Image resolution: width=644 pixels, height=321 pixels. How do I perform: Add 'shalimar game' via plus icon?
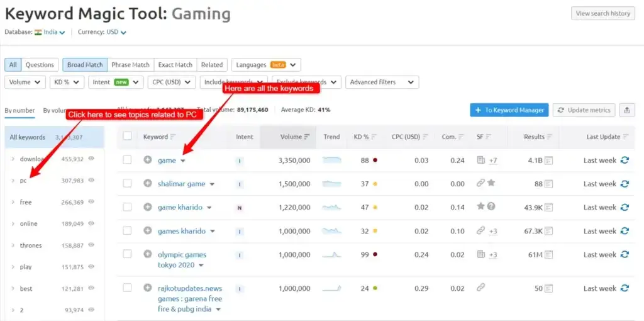tap(147, 183)
